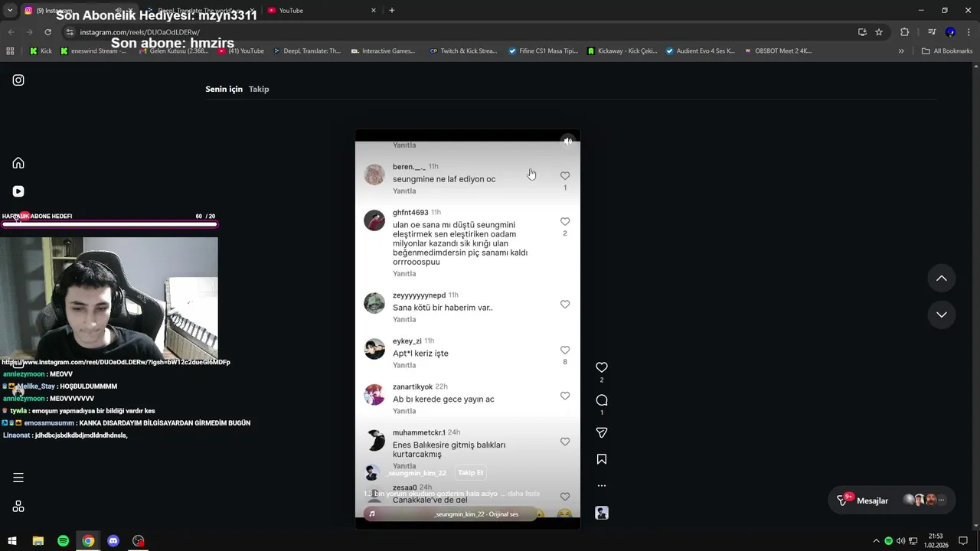980x551 pixels.
Task: Like eykey_zi comment heart
Action: [565, 350]
